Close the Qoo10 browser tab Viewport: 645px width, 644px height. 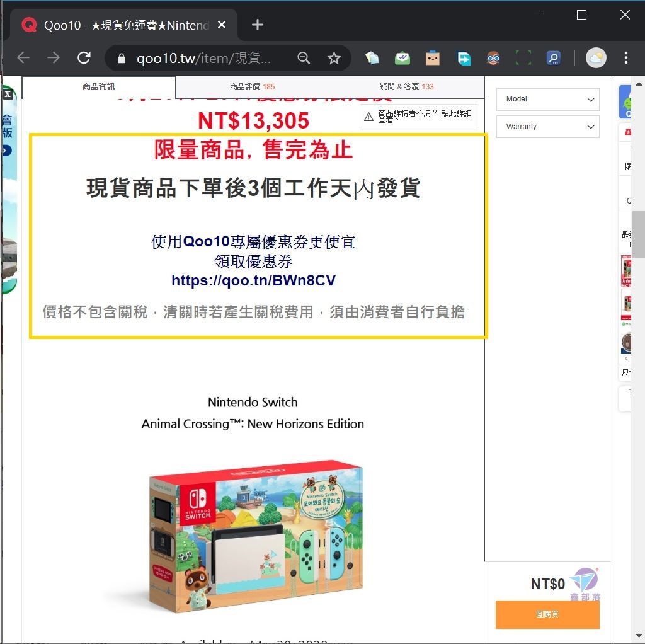click(222, 25)
